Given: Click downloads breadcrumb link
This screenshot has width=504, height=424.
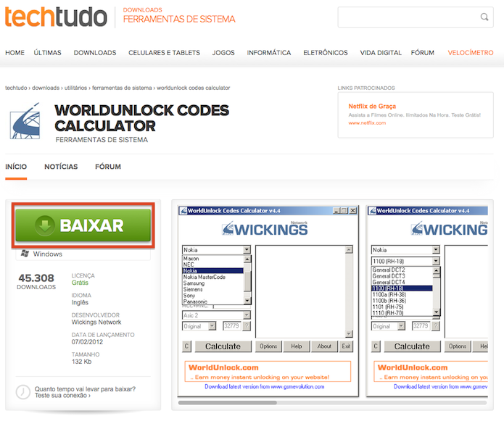Looking at the screenshot, I should click(x=46, y=88).
